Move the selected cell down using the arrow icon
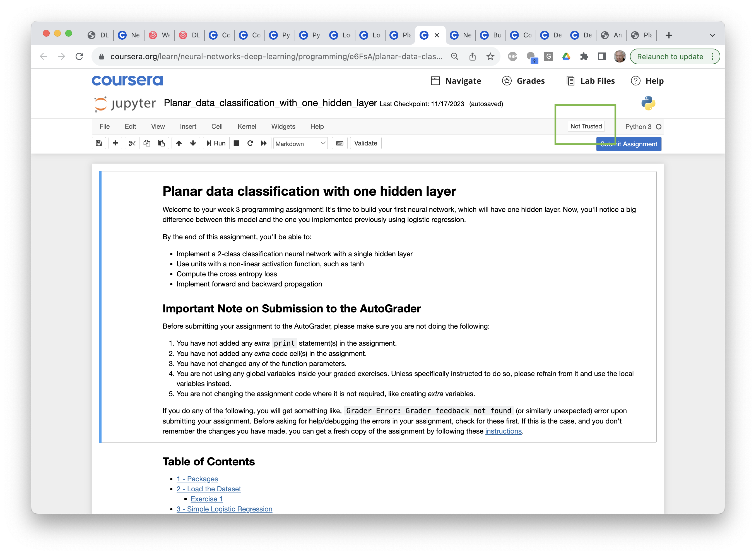The image size is (756, 555). pyautogui.click(x=193, y=143)
